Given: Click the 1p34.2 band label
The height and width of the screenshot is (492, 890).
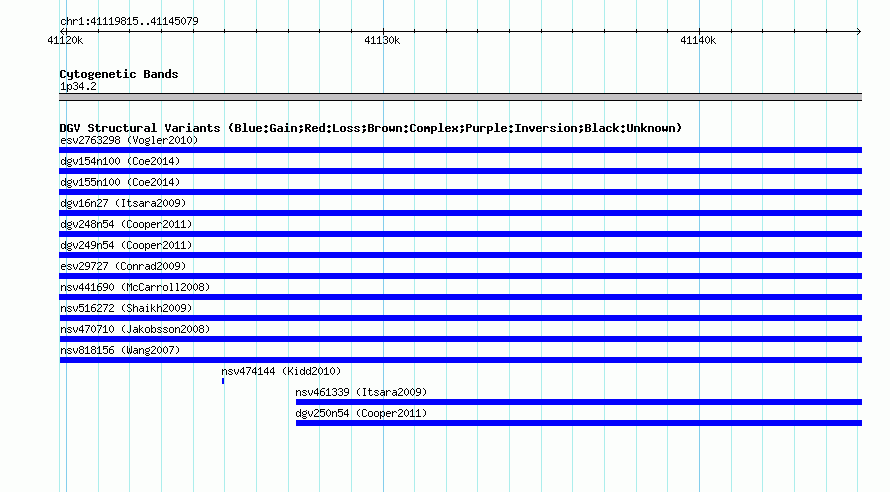Looking at the screenshot, I should tap(78, 86).
